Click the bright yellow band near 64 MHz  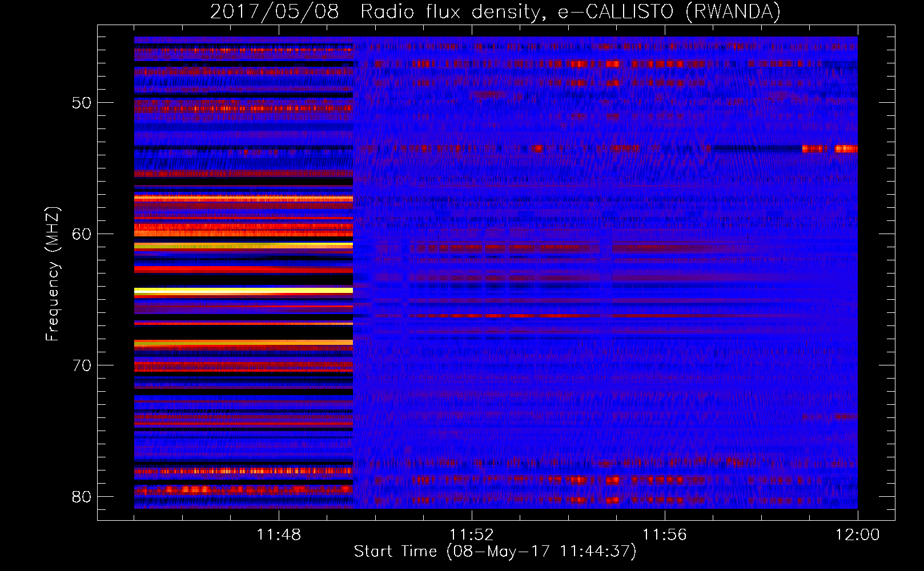(x=243, y=291)
